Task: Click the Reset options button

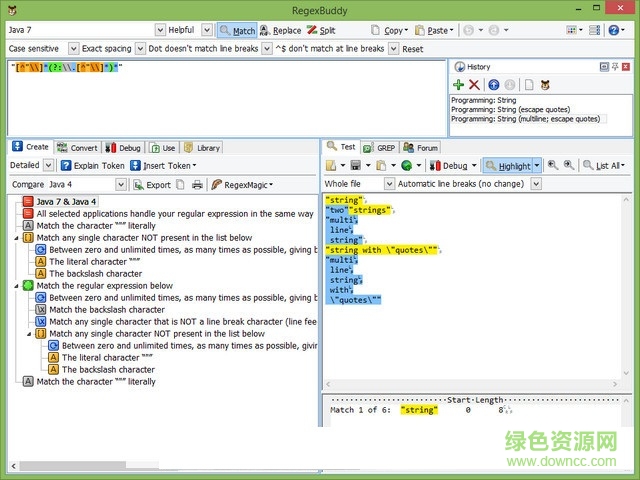Action: pos(412,49)
